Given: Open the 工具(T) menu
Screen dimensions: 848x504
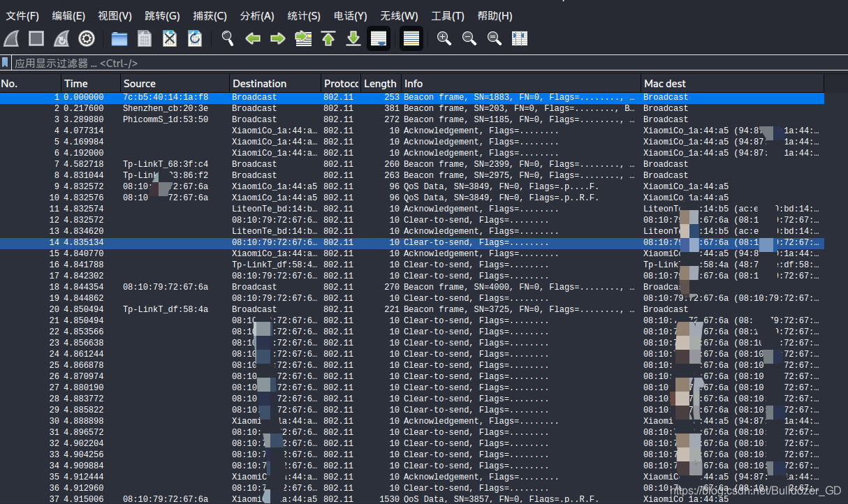Looking at the screenshot, I should click(x=448, y=15).
